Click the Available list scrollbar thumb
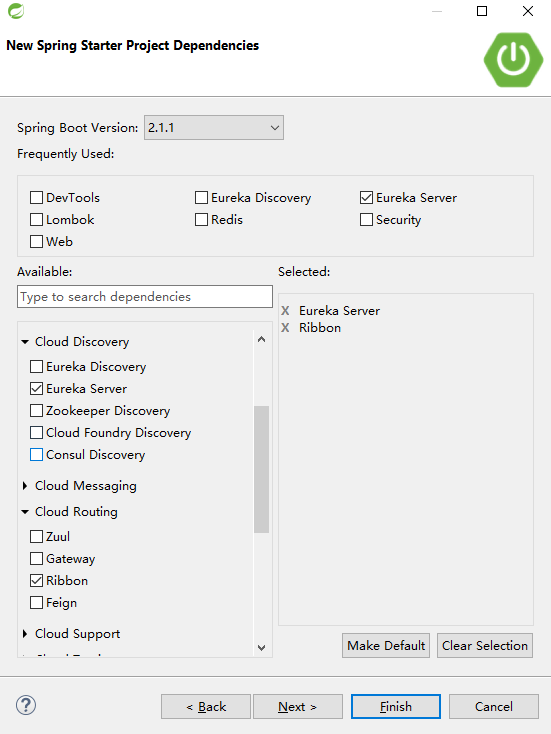Viewport: 551px width, 734px height. tap(261, 469)
